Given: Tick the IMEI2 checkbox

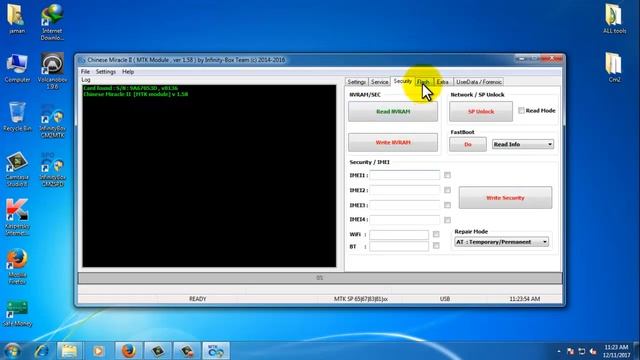Looking at the screenshot, I should pos(447,190).
